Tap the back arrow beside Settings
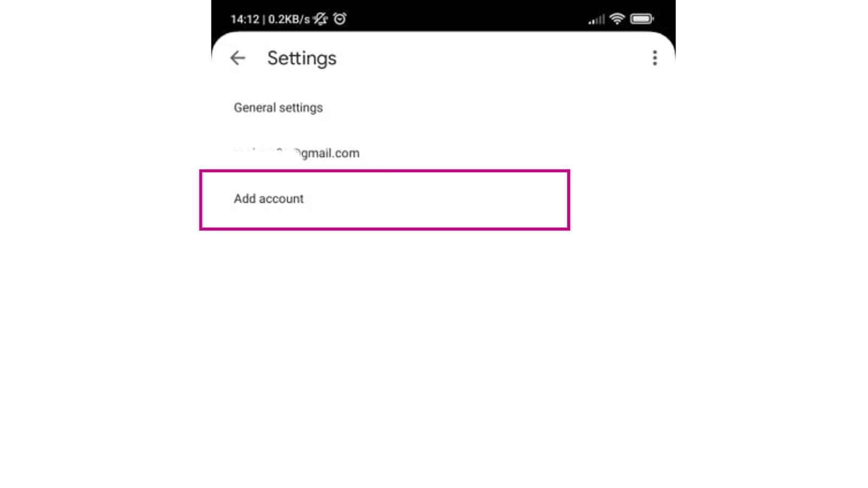This screenshot has width=868, height=488. (238, 58)
